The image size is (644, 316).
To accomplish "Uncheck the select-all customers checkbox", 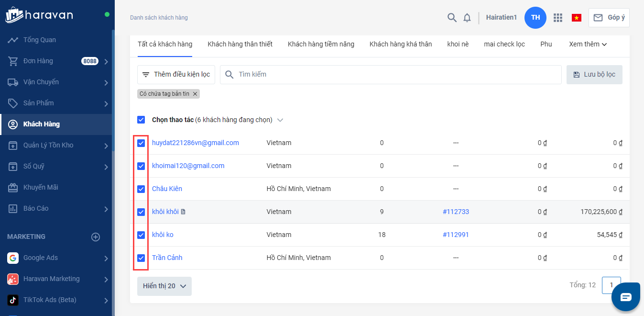I will 141,120.
